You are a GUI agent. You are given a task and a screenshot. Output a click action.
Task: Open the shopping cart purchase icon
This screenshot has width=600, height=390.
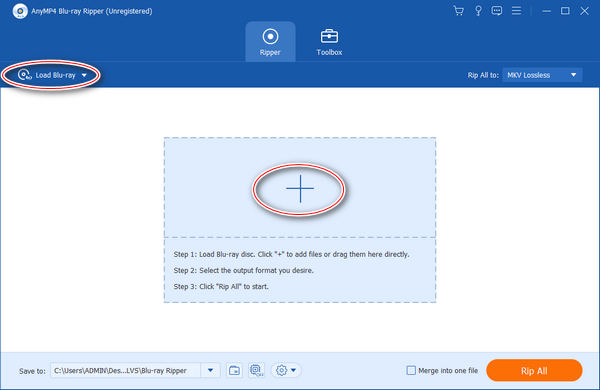pyautogui.click(x=458, y=11)
